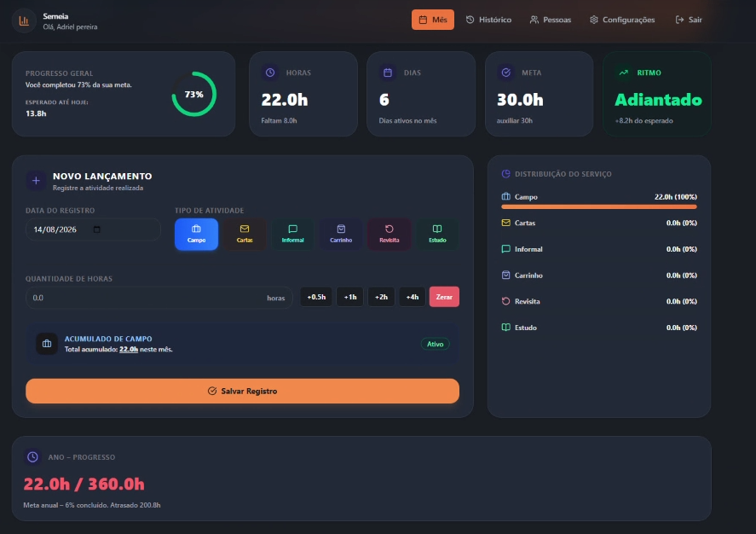Click the Quantidade de Horas input field
Viewport: 756px width, 534px height.
pyautogui.click(x=159, y=298)
